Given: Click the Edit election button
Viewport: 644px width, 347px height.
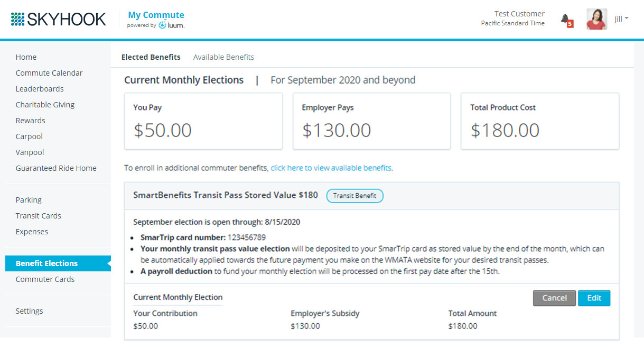Looking at the screenshot, I should click(x=594, y=298).
